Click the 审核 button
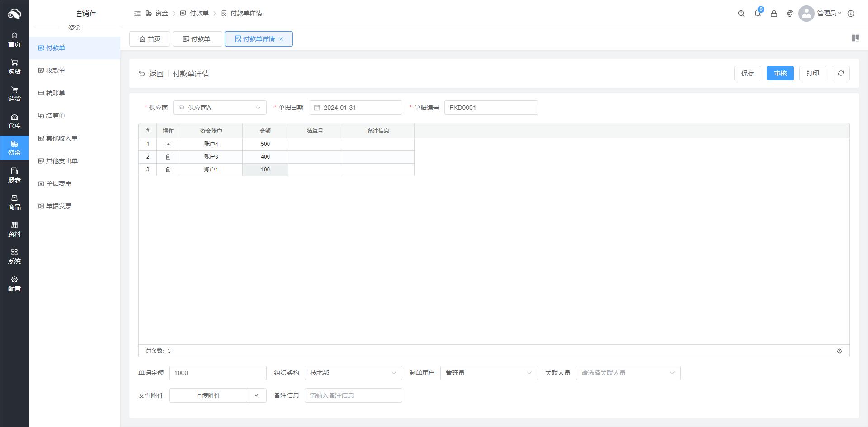This screenshot has width=868, height=427. click(780, 73)
